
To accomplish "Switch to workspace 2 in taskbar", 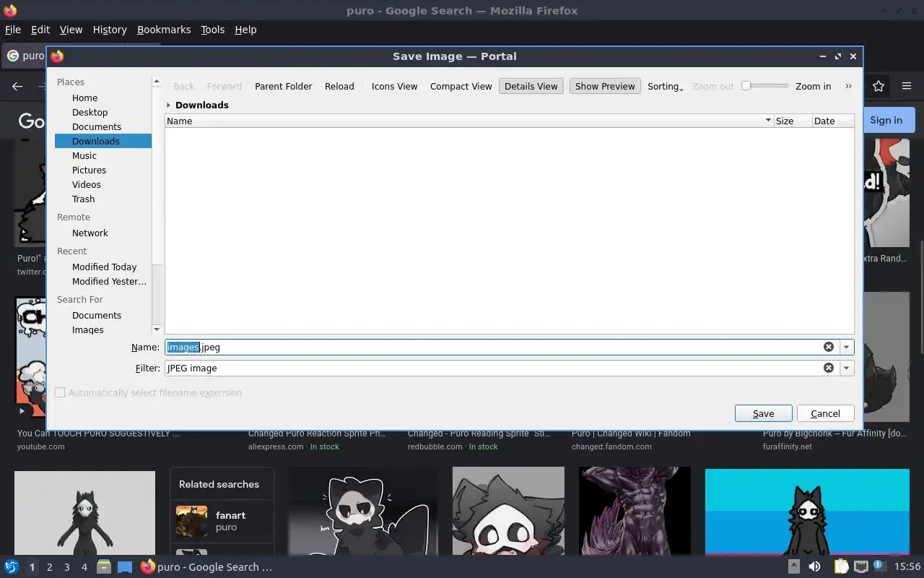I will point(50,567).
